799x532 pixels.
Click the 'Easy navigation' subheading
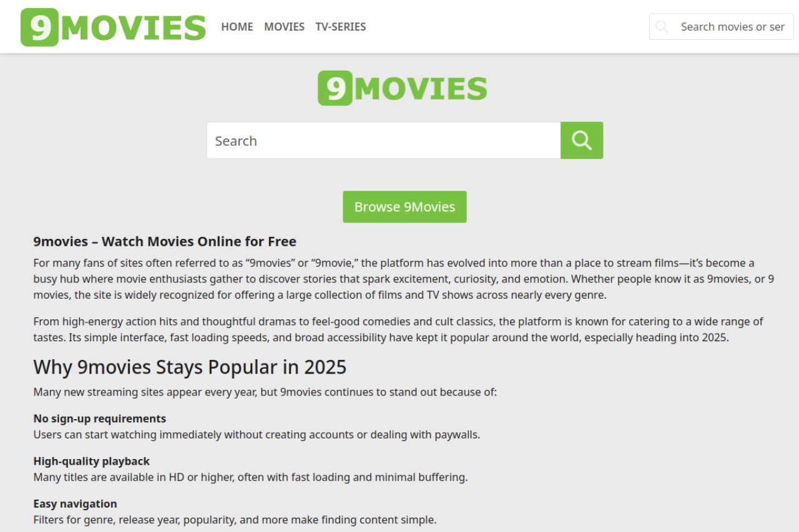[x=75, y=504]
